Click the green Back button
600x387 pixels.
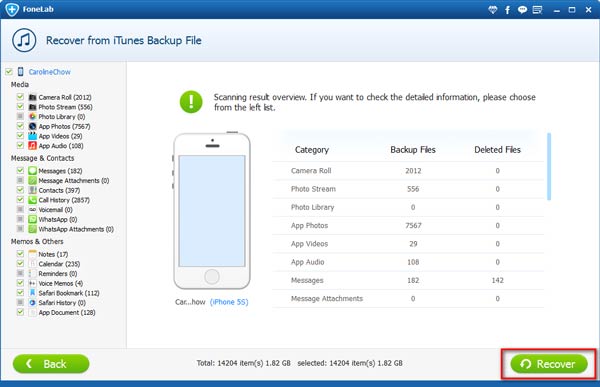pos(51,364)
